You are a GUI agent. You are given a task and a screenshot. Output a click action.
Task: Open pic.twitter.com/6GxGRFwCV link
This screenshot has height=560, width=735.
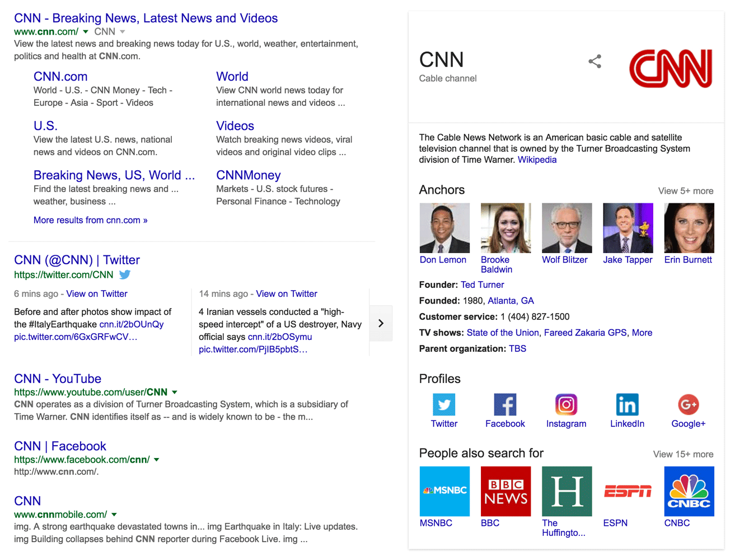(x=76, y=337)
